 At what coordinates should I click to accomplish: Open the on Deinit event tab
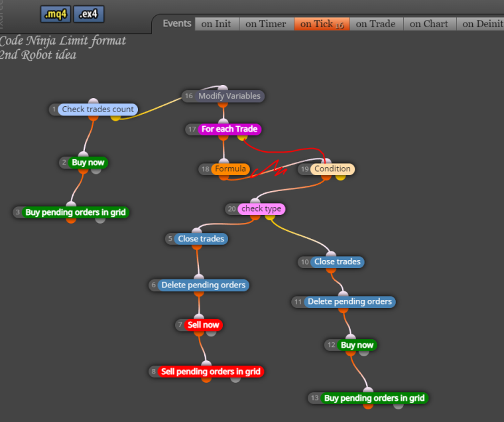click(x=481, y=24)
